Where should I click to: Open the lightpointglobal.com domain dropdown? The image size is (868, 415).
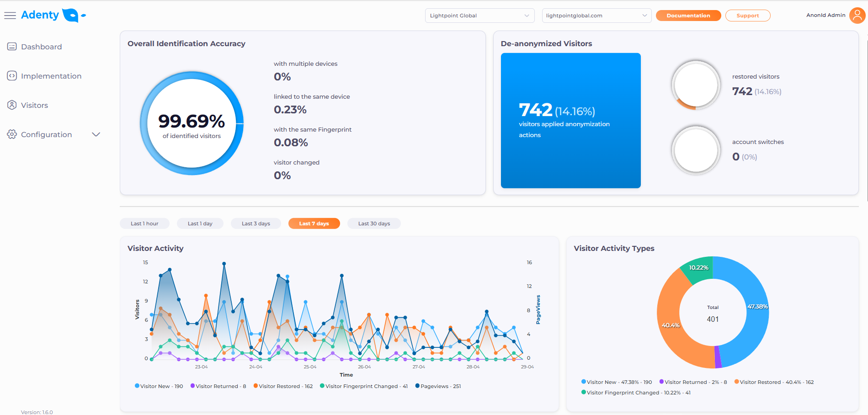[596, 15]
